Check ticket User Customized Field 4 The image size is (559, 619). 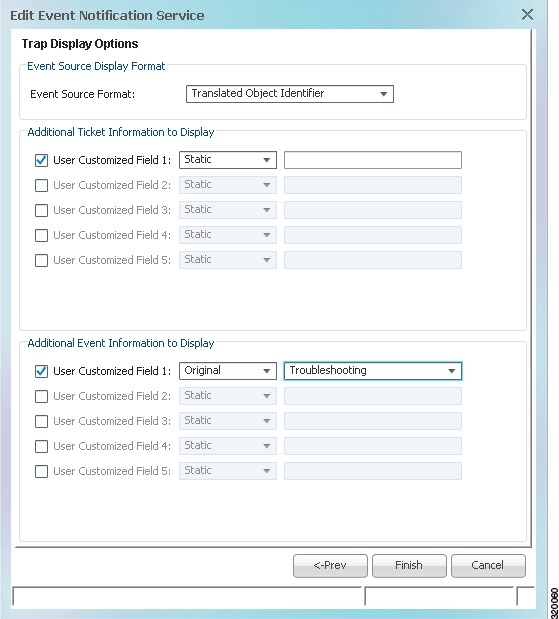(41, 235)
